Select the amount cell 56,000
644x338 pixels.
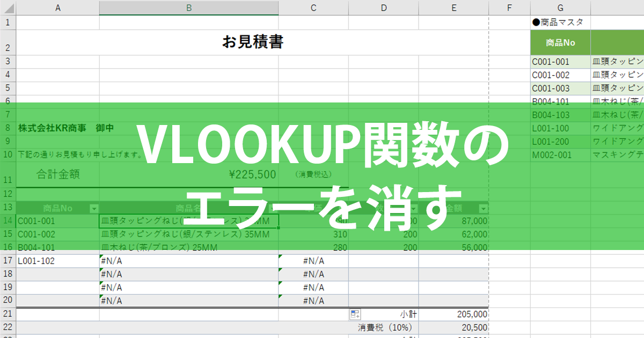[x=453, y=247]
